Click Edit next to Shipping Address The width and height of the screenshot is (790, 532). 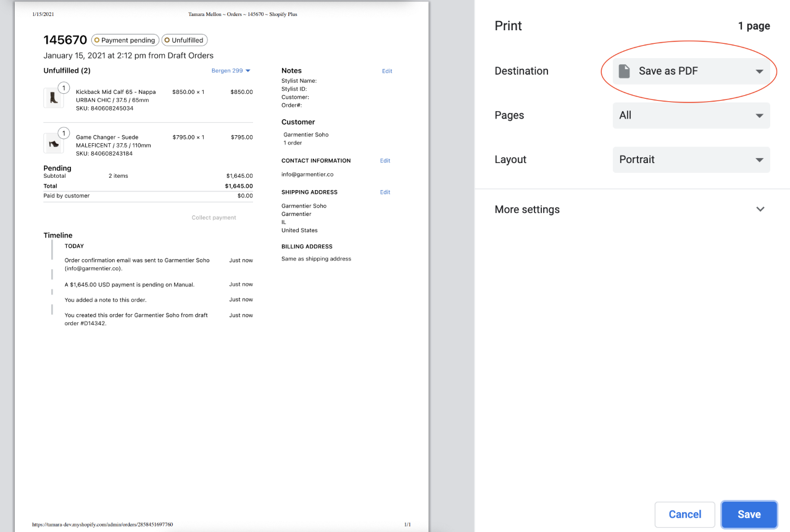point(385,192)
